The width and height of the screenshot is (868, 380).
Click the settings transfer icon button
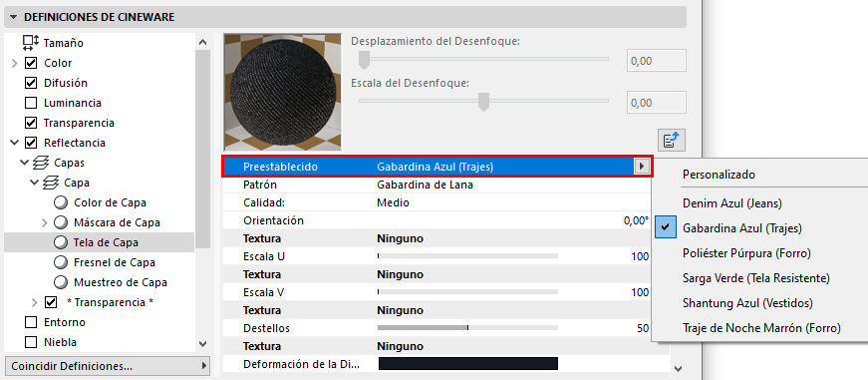pos(672,141)
